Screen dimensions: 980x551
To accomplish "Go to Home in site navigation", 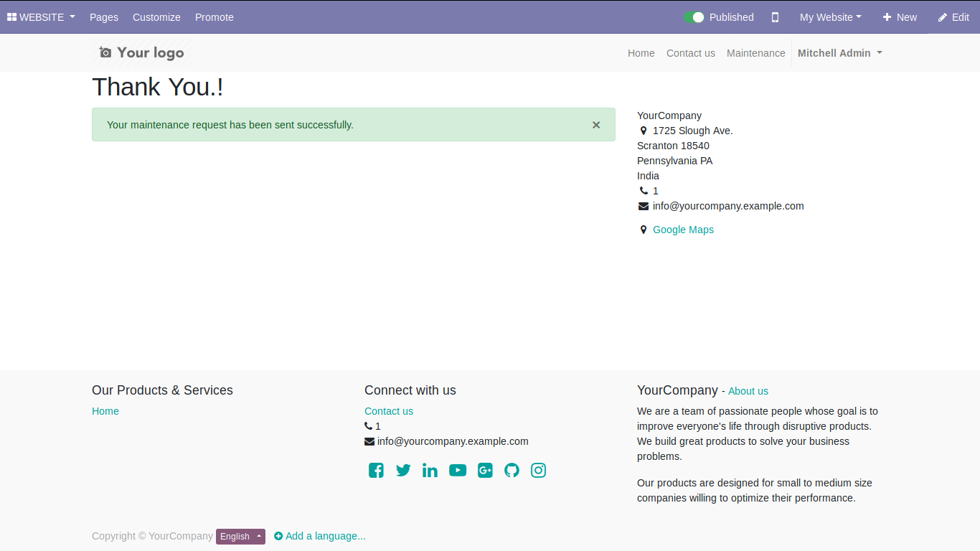I will click(x=641, y=53).
